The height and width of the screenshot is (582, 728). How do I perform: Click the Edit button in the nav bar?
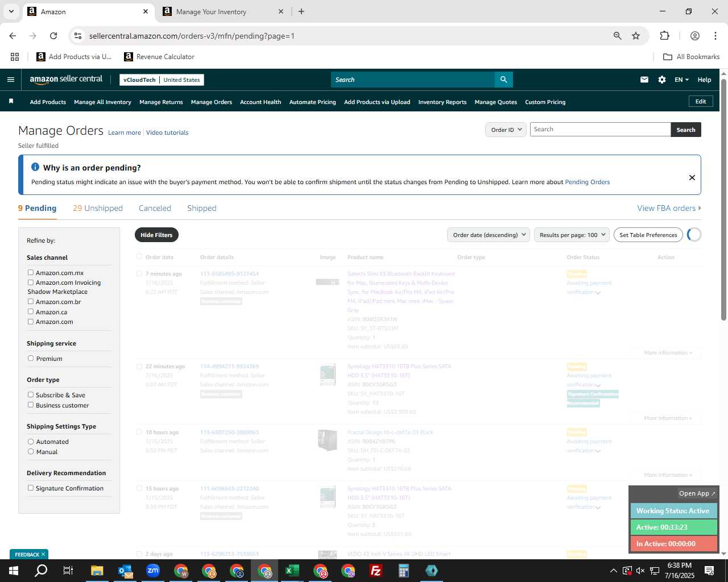coord(701,101)
